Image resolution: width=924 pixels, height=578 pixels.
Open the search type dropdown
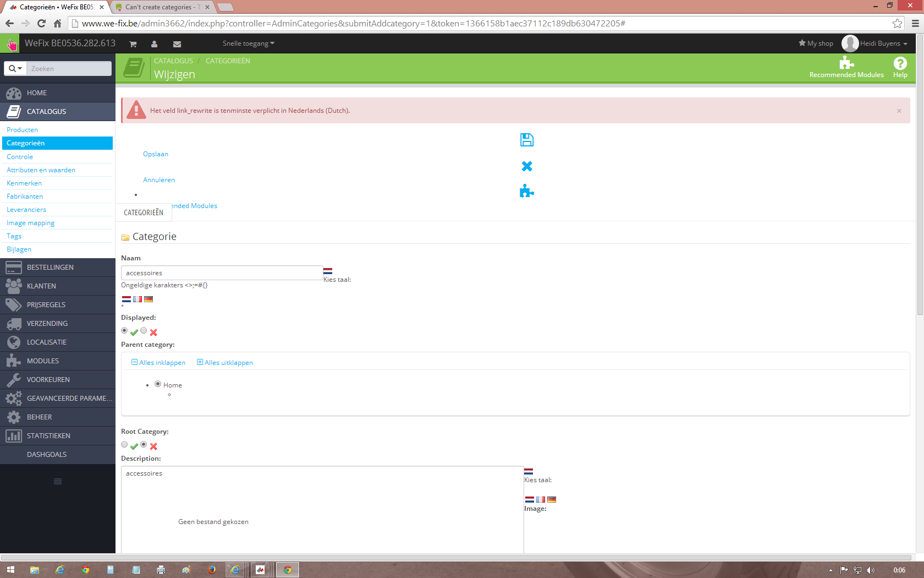tap(15, 68)
